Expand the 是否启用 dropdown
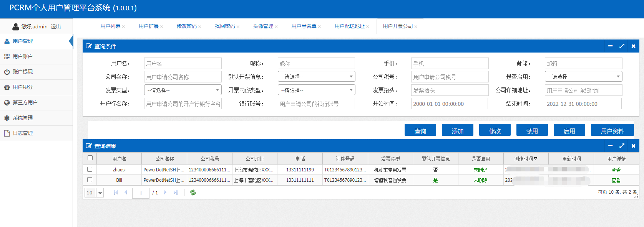 pyautogui.click(x=583, y=77)
